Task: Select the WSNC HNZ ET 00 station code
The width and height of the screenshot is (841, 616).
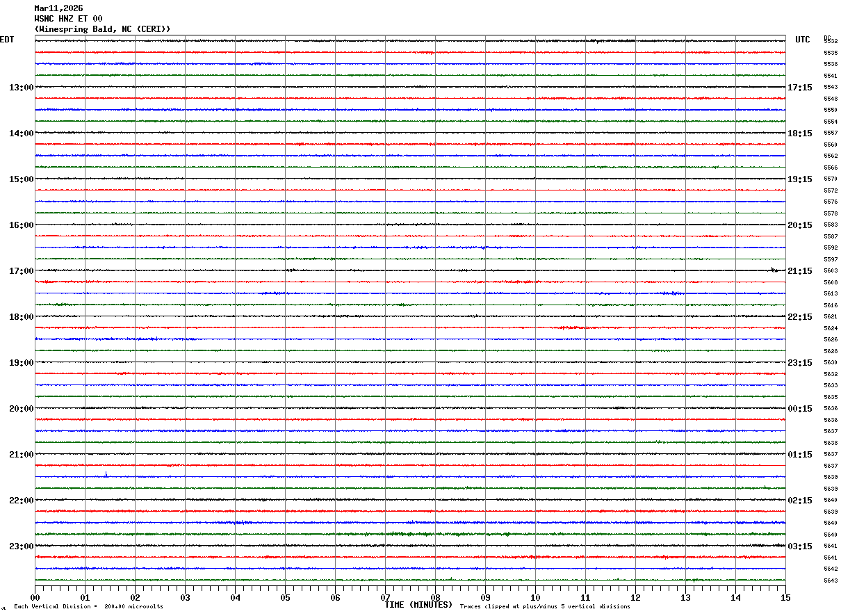Action: click(x=68, y=19)
